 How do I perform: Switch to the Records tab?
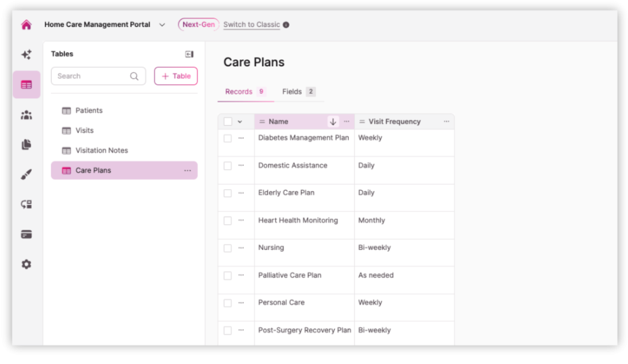pyautogui.click(x=245, y=91)
